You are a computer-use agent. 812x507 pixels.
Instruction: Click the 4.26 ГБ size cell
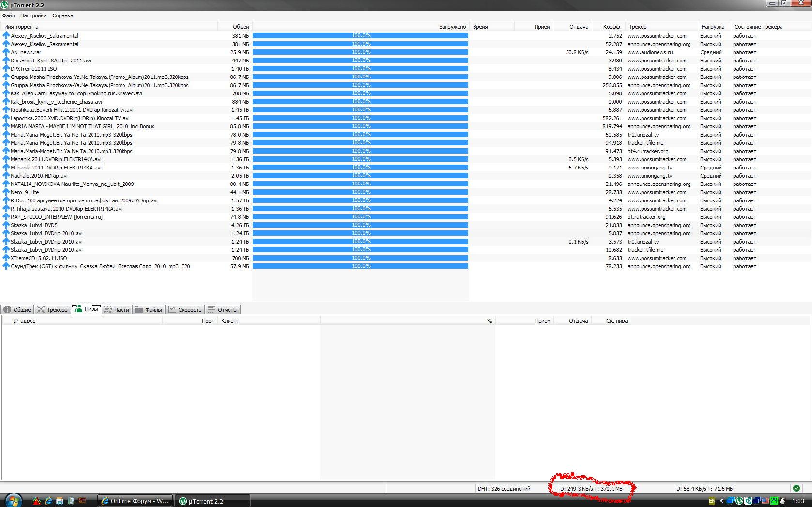[240, 225]
